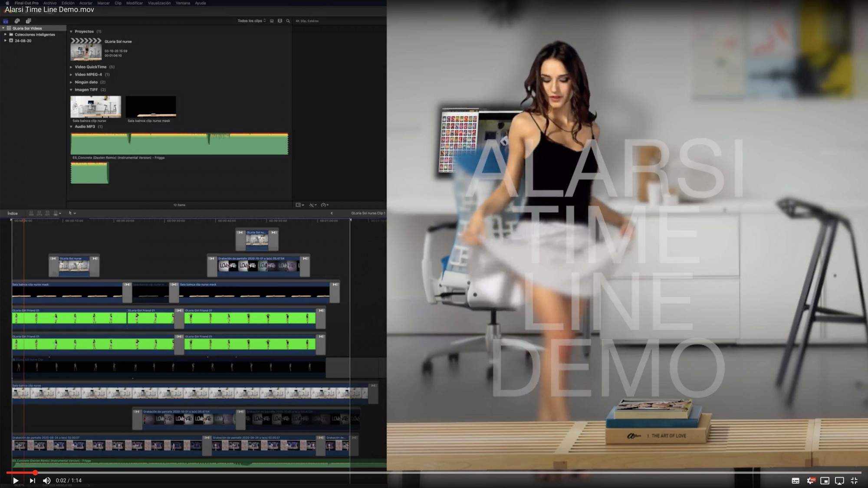The height and width of the screenshot is (488, 868).
Task: Expand the Video MPEG-4 group
Action: (71, 75)
